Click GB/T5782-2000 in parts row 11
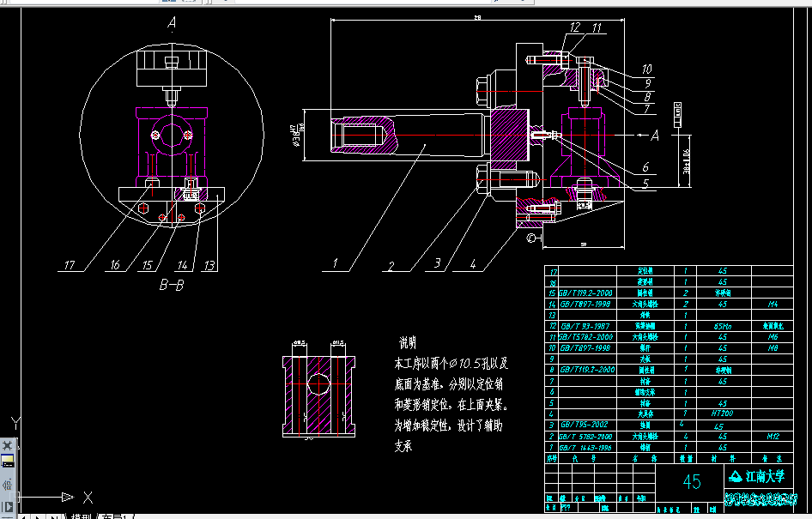The image size is (812, 519). coord(585,337)
